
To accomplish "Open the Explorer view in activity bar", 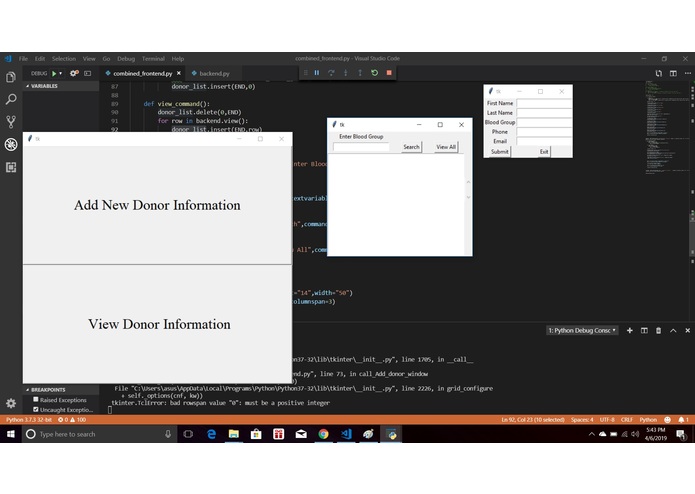I will pos(11,77).
